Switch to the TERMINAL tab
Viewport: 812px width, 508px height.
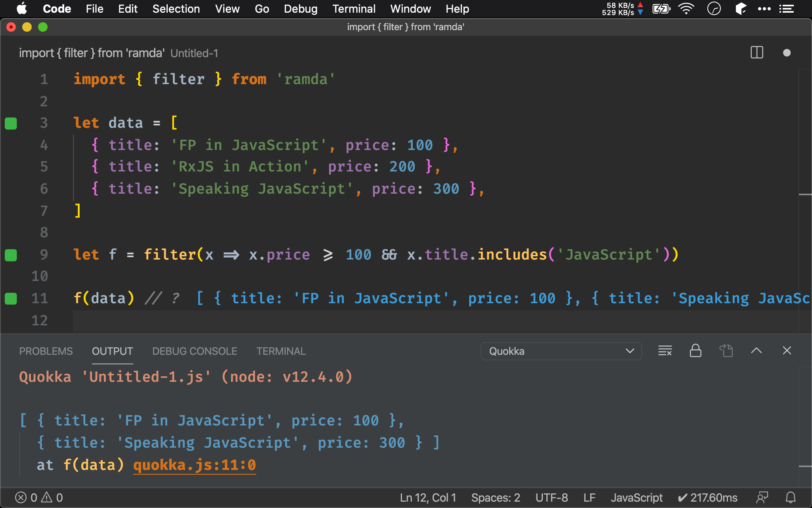[x=281, y=351]
